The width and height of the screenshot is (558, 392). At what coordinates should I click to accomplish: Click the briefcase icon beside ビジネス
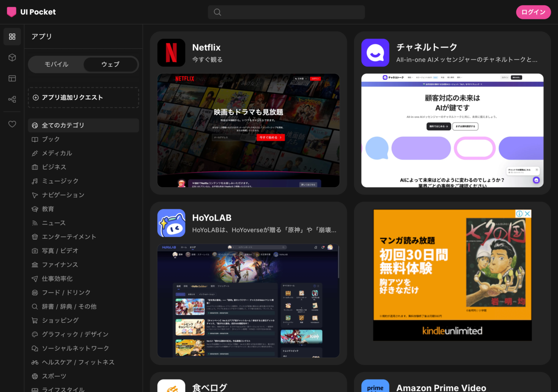(x=35, y=167)
